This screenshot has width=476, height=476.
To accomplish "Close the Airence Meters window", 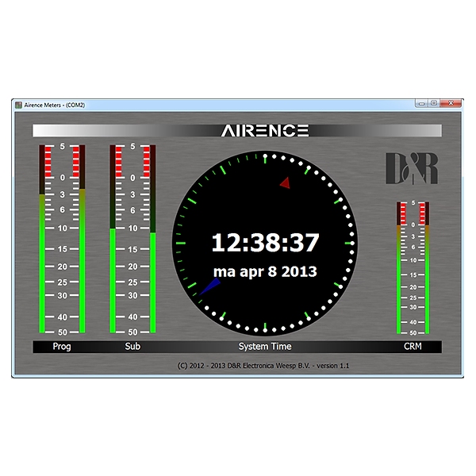I will [451, 103].
